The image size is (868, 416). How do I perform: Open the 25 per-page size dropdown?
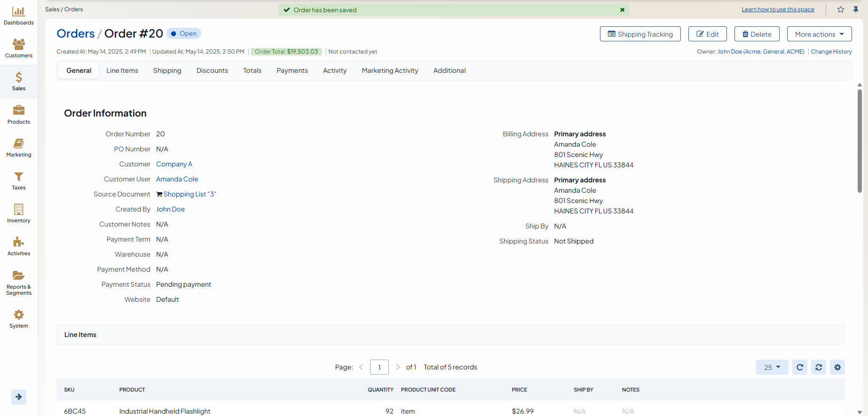pyautogui.click(x=772, y=367)
